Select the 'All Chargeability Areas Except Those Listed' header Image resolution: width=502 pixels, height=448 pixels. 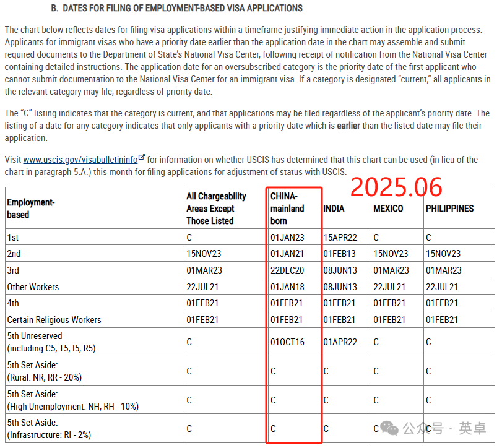[x=217, y=209]
